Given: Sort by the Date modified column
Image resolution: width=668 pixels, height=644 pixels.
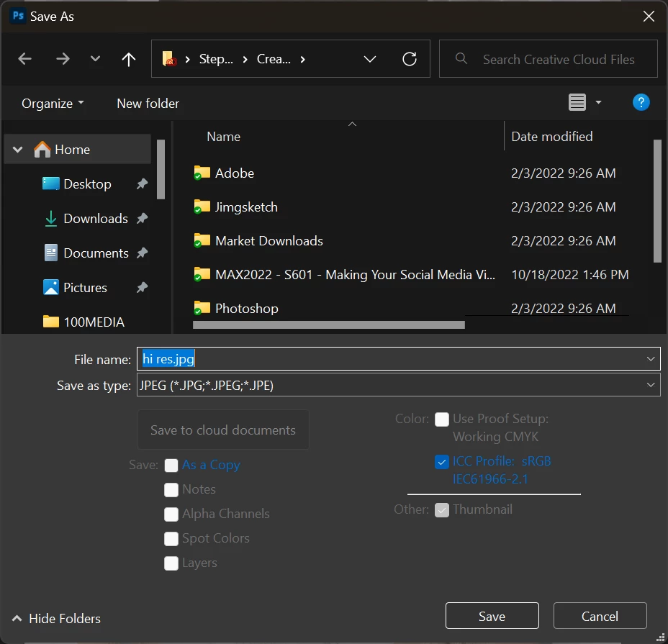Looking at the screenshot, I should click(551, 137).
